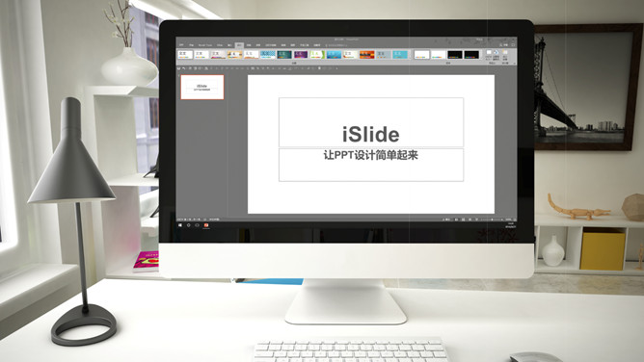644x362 pixels.
Task: Click the Cortana search circle on the taskbar
Action: [x=189, y=225]
